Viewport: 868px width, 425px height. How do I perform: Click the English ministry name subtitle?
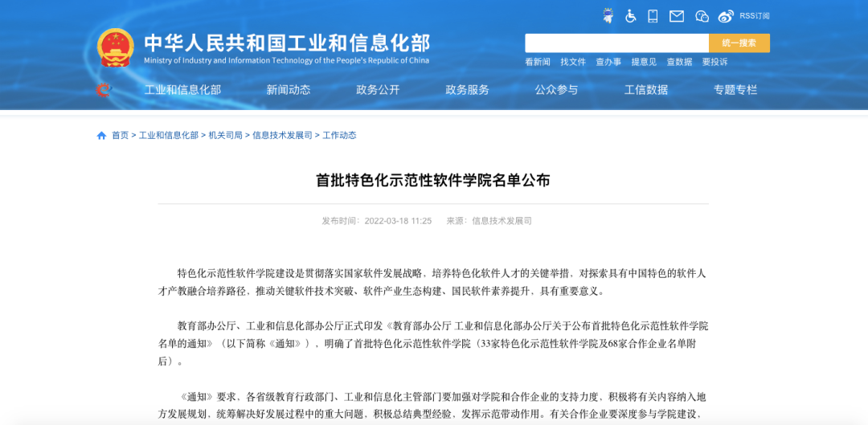click(x=286, y=61)
